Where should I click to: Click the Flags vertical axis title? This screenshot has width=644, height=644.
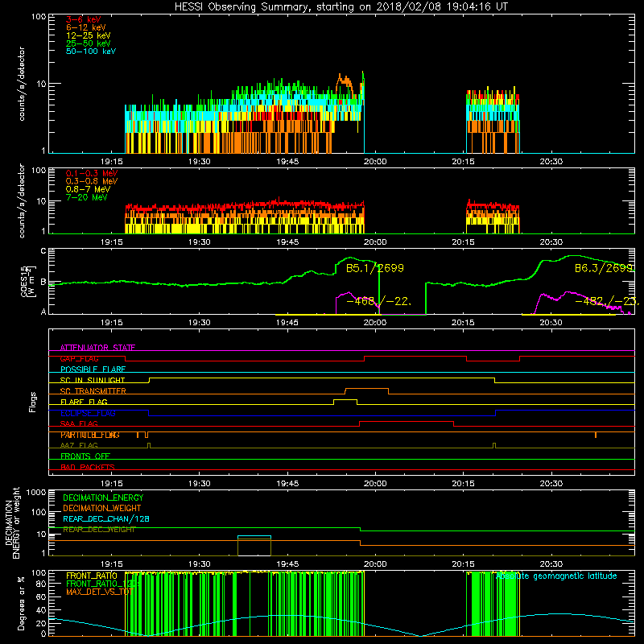coord(33,402)
